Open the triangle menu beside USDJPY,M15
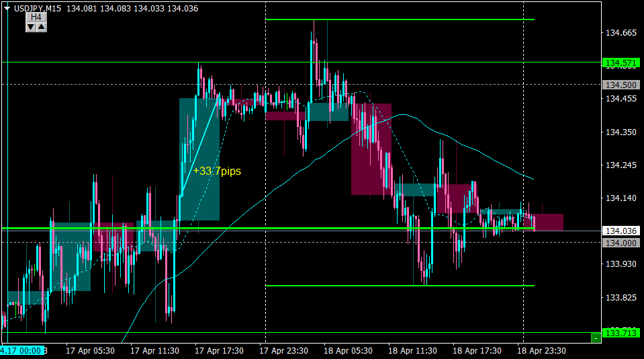The width and height of the screenshot is (644, 359). point(7,8)
